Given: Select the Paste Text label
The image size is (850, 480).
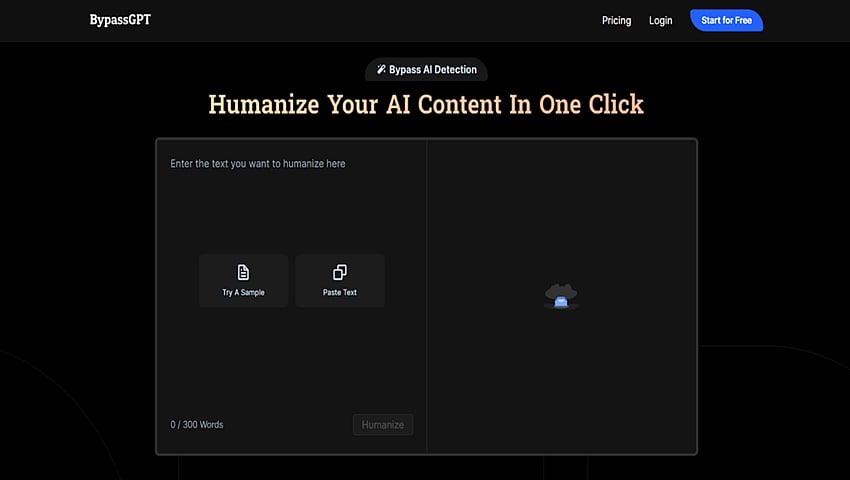Looking at the screenshot, I should click(340, 293).
